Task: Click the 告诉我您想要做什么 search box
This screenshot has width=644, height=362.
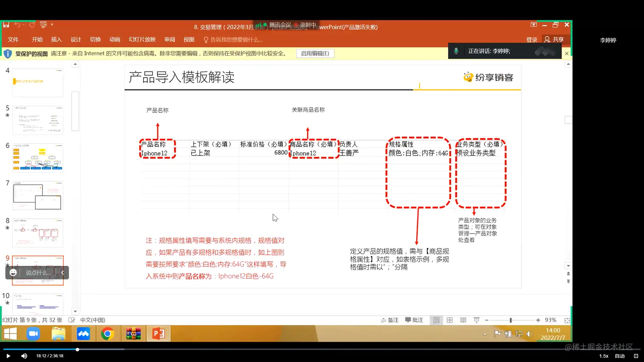Action: (x=233, y=40)
